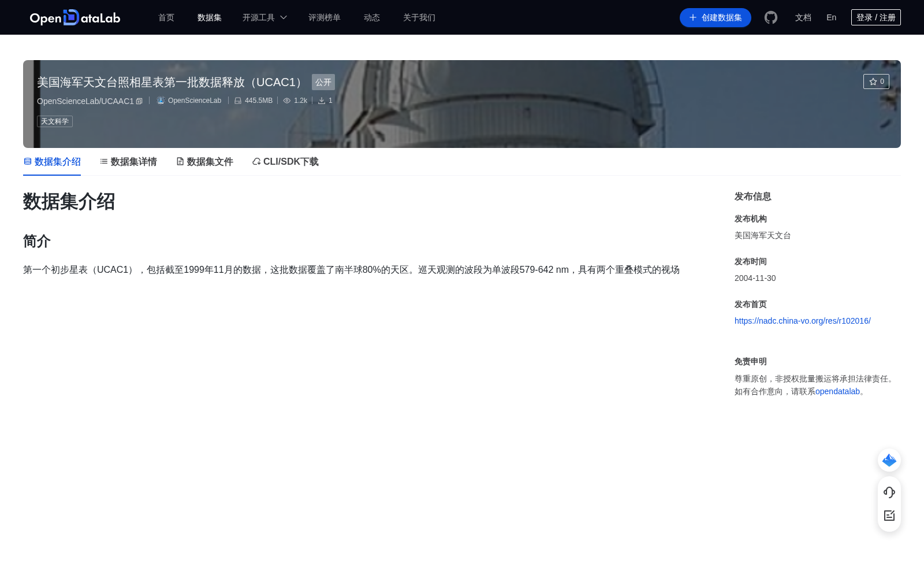Screen dimensions: 924x578
Task: Open 文档 link in header
Action: (803, 17)
